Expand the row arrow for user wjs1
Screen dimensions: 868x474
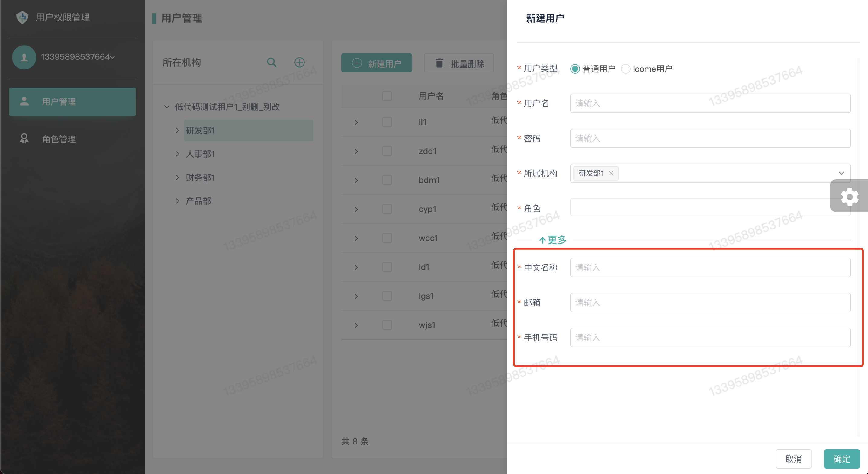coord(356,325)
